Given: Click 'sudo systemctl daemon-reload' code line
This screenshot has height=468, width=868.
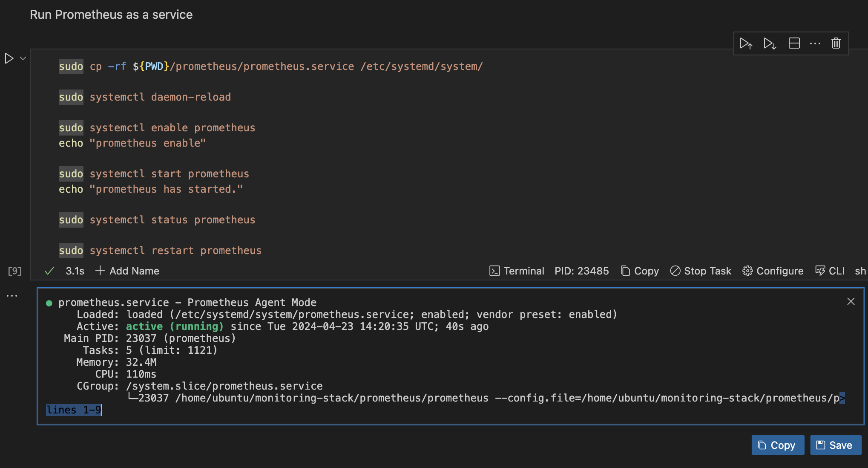Looking at the screenshot, I should point(145,97).
